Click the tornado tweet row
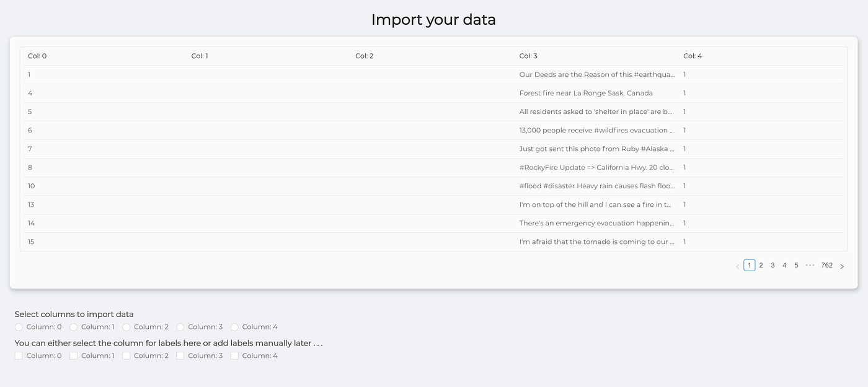 tap(434, 241)
